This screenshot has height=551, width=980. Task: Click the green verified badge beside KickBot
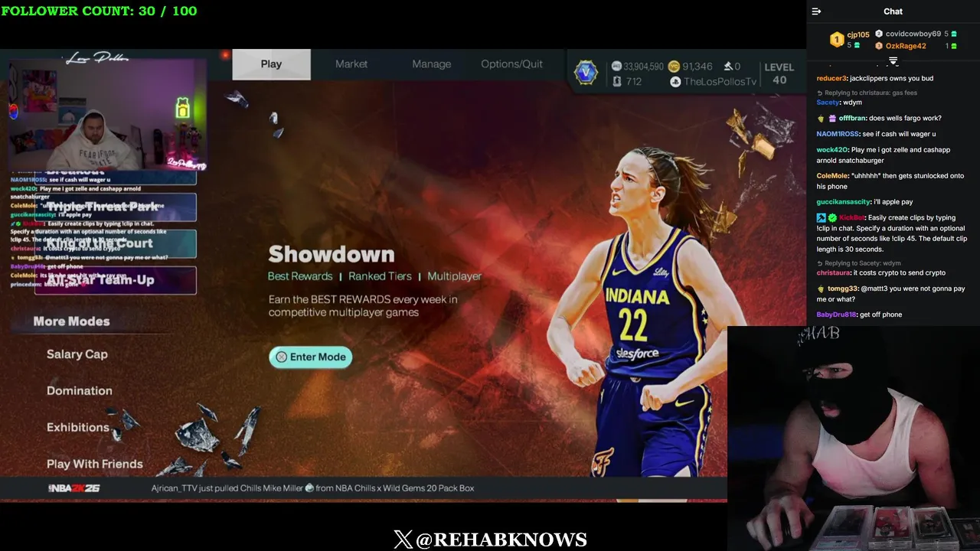coord(831,218)
